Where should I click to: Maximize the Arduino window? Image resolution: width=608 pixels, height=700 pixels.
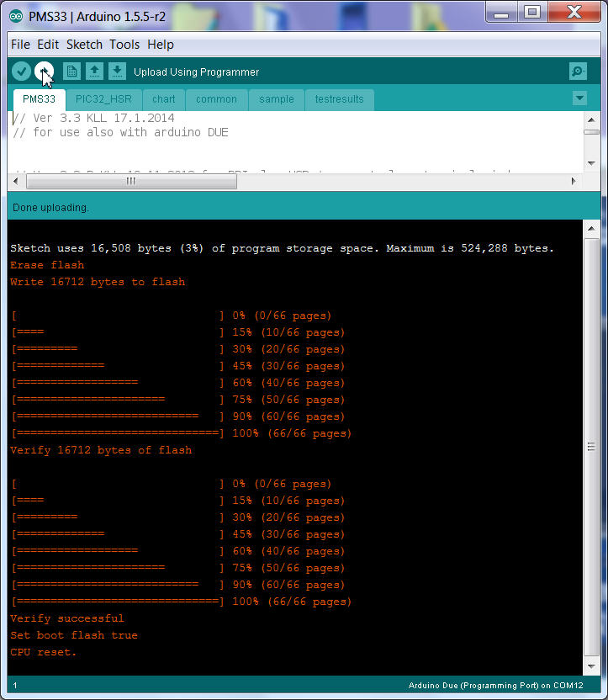[531, 12]
